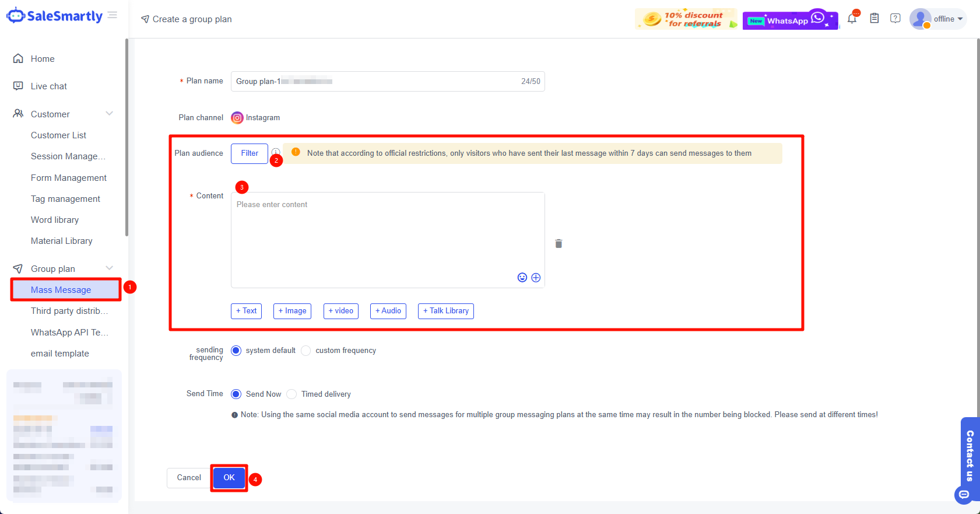
Task: Select the Timed delivery option
Action: [292, 394]
